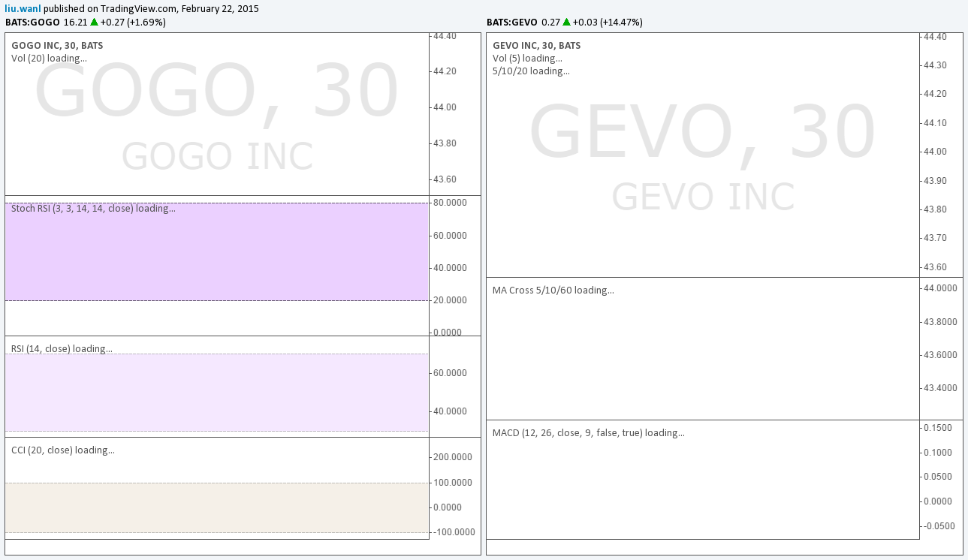Viewport: 968px width, 560px height.
Task: Select the 'GOGO INC, 30, BATS' chart legend
Action: pos(57,46)
